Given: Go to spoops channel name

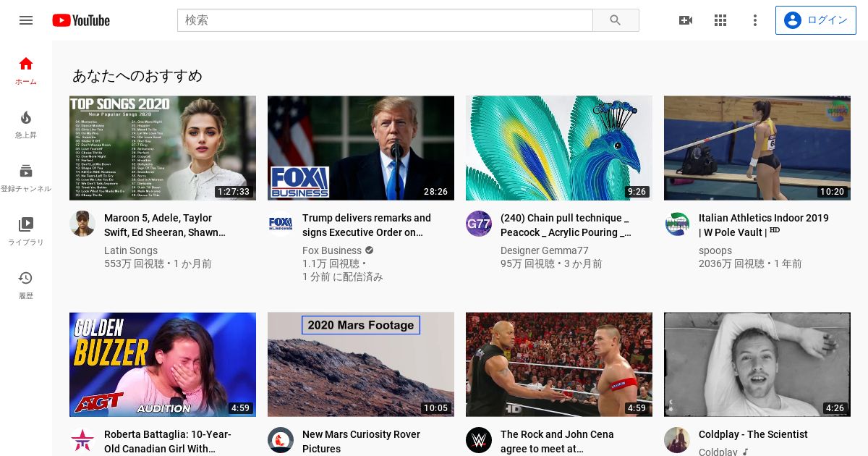Looking at the screenshot, I should pos(715,250).
